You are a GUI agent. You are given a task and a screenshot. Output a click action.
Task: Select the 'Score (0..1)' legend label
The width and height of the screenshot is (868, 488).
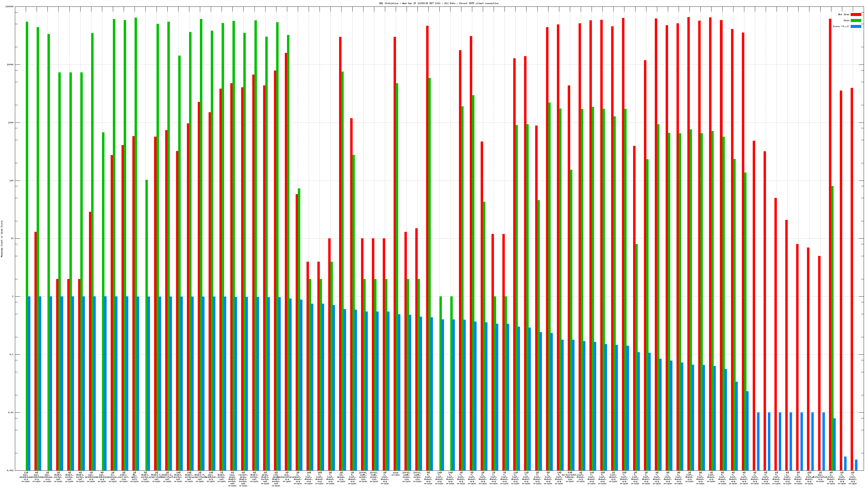click(841, 26)
